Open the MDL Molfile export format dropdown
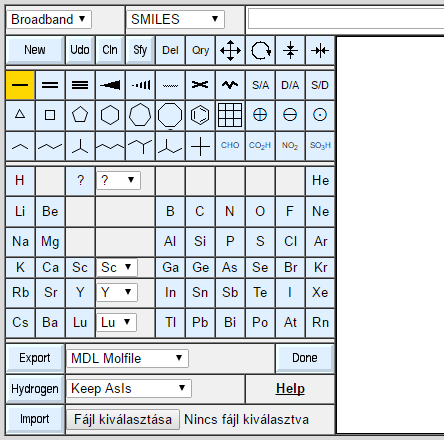444x440 pixels. (x=127, y=358)
